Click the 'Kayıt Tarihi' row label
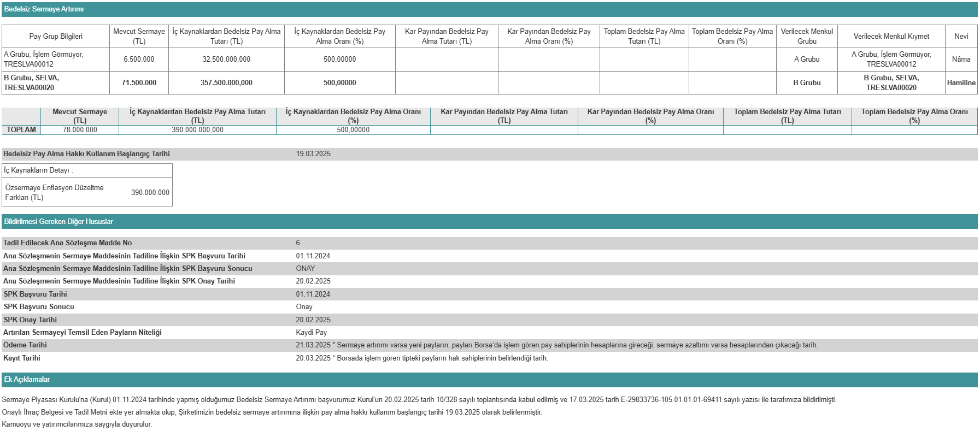This screenshot has width=980, height=437. (x=22, y=358)
